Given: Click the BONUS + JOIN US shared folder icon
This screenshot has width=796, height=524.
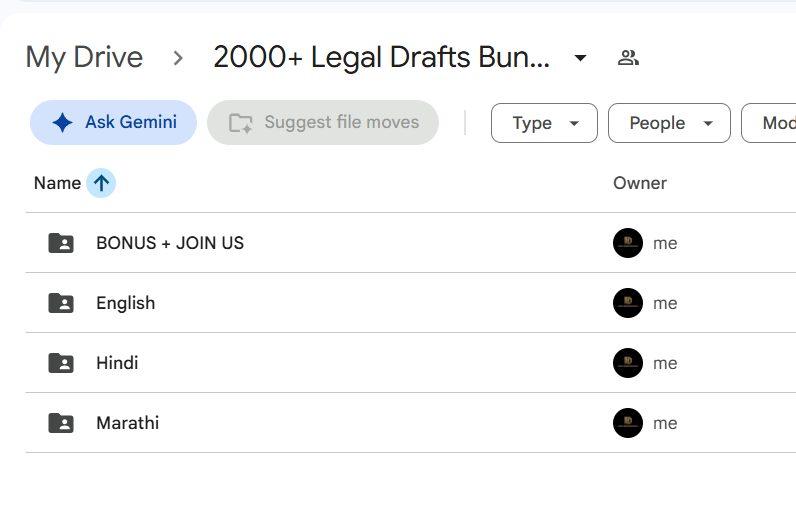Looking at the screenshot, I should click(61, 243).
